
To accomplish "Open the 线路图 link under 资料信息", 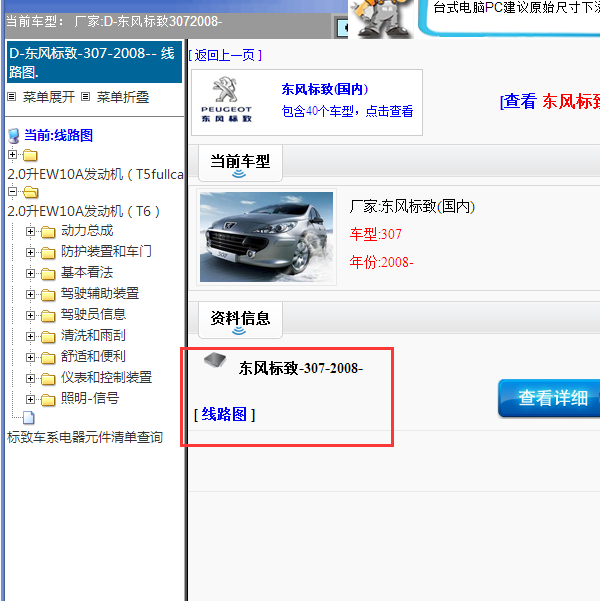I will [x=224, y=414].
